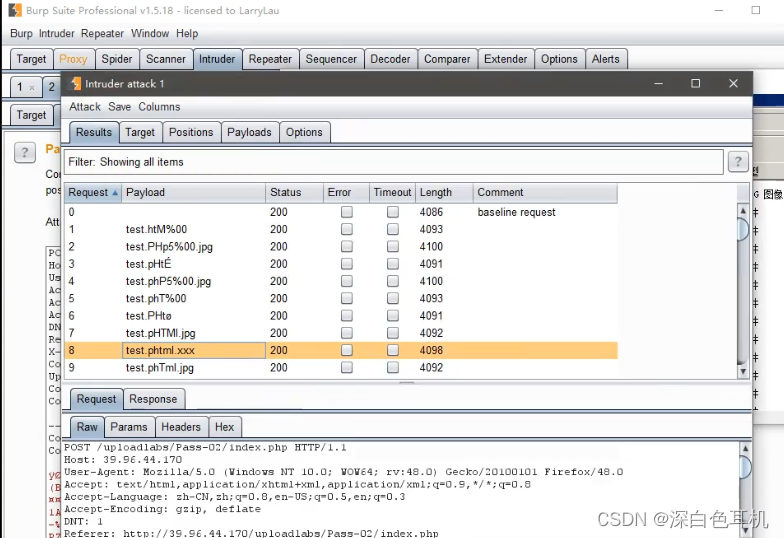Switch to Comparer tab in main window
The image size is (784, 538).
point(447,59)
